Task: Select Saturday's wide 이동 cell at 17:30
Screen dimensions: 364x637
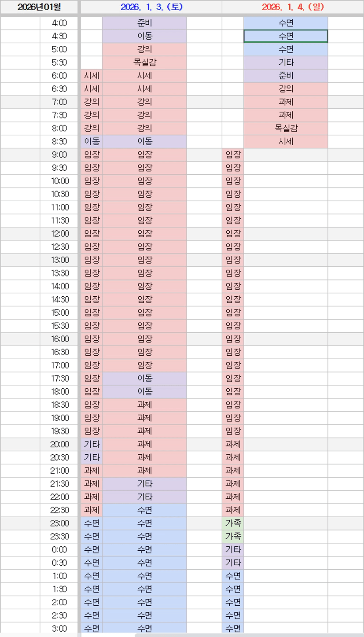Action: pos(144,379)
